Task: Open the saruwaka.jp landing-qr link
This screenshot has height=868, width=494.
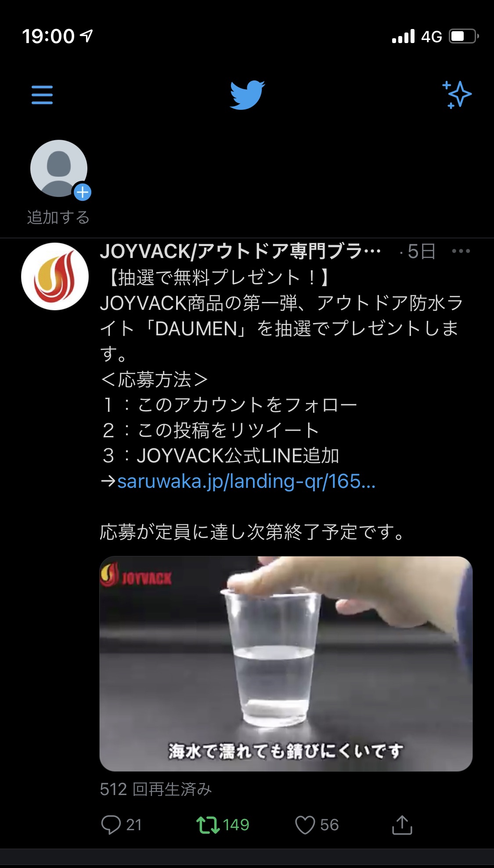Action: (x=246, y=481)
